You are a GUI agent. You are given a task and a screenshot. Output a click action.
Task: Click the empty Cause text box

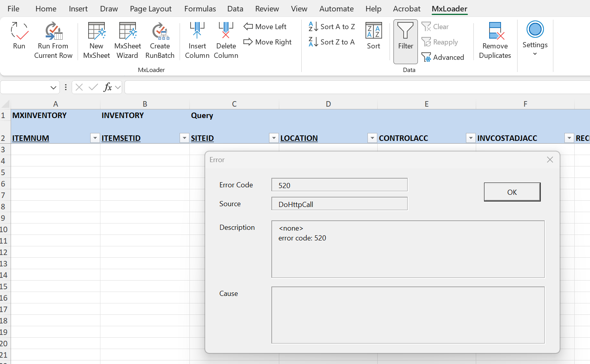pyautogui.click(x=408, y=315)
